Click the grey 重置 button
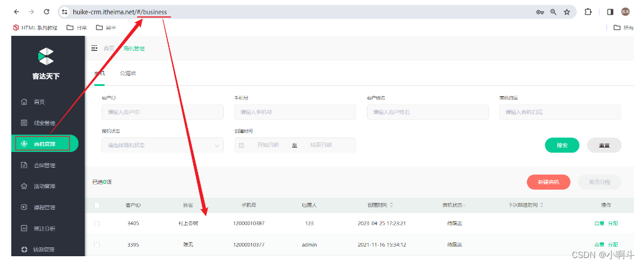This screenshot has width=644, height=265. tap(604, 145)
